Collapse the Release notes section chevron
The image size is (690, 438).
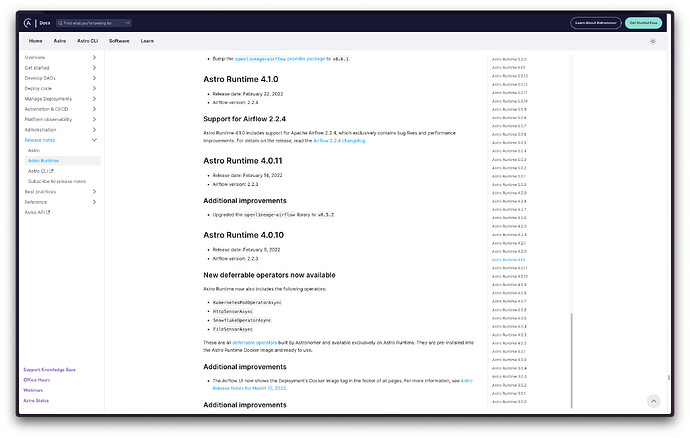[x=94, y=140]
